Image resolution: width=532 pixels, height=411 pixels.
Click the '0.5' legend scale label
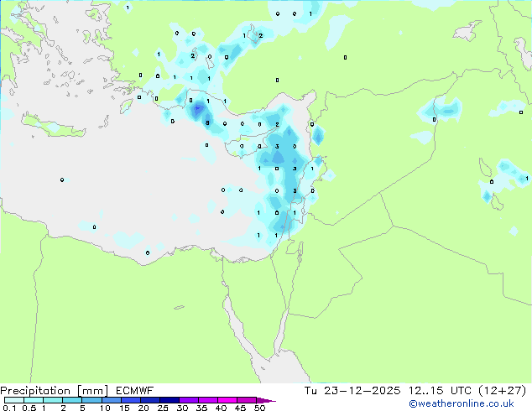(29, 408)
